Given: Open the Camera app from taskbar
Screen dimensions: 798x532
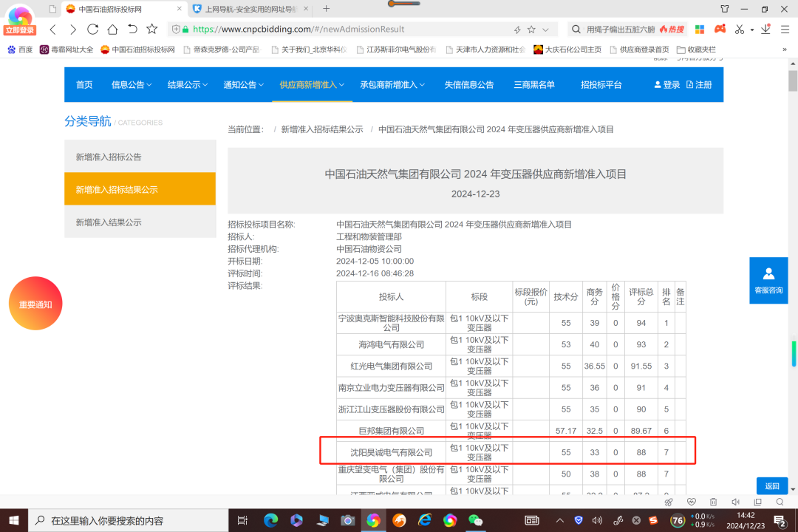Looking at the screenshot, I should (x=347, y=520).
